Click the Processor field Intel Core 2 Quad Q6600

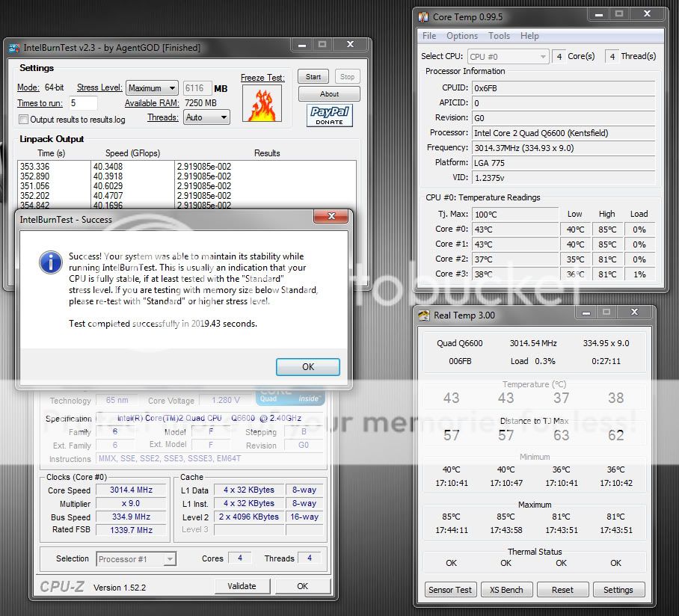pos(563,133)
